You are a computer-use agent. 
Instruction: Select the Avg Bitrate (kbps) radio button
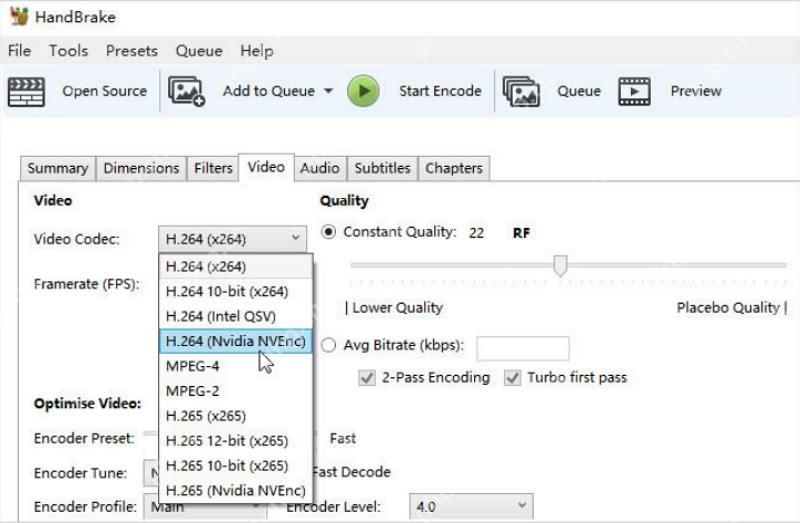click(329, 345)
